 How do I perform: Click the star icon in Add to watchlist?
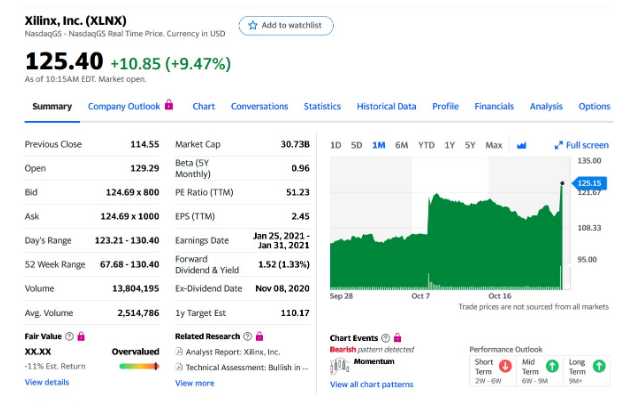[x=251, y=25]
